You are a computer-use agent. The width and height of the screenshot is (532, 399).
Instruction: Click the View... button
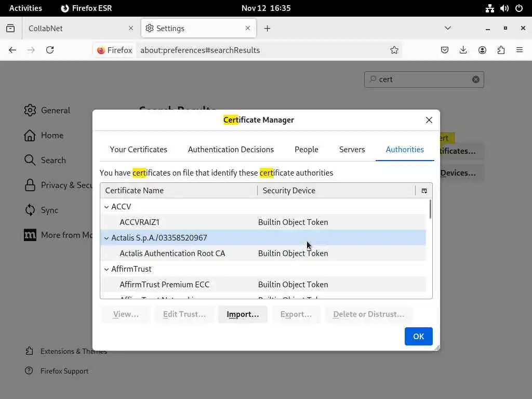pyautogui.click(x=126, y=314)
